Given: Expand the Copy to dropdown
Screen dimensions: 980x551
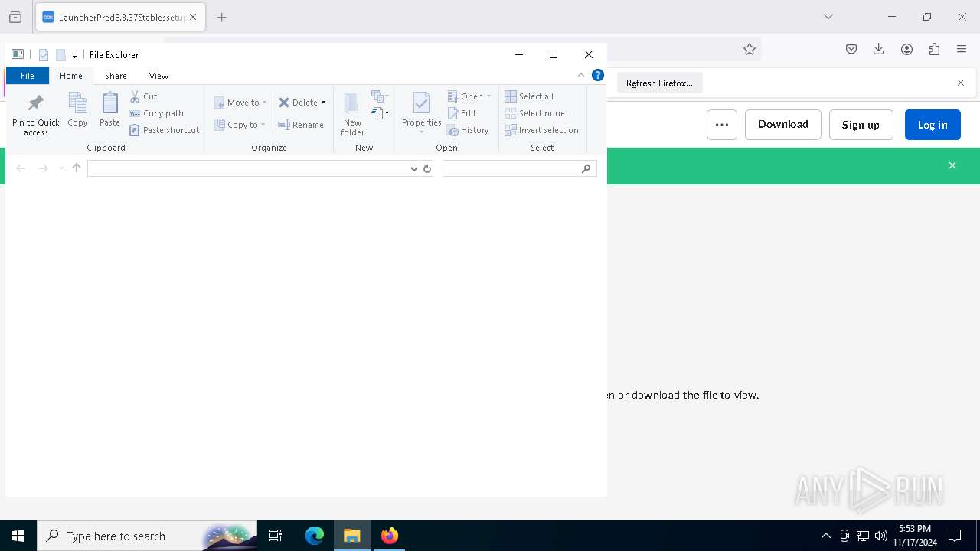Looking at the screenshot, I should [x=263, y=125].
